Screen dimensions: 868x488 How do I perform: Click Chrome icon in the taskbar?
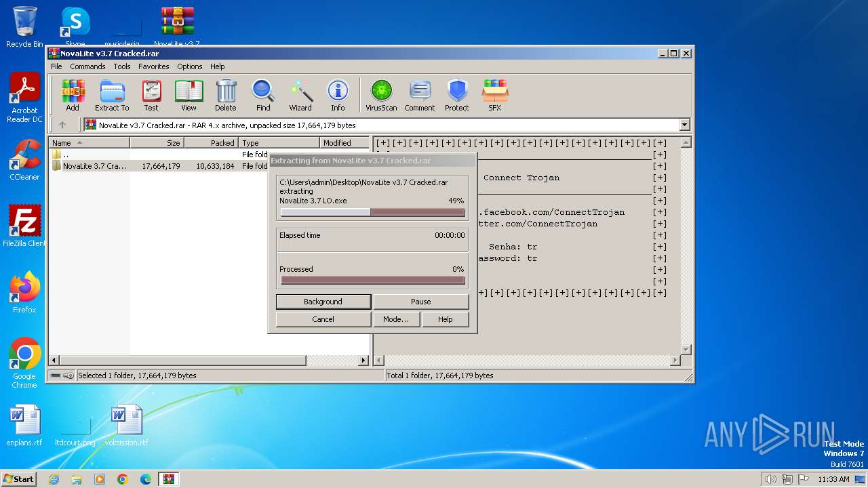(123, 479)
